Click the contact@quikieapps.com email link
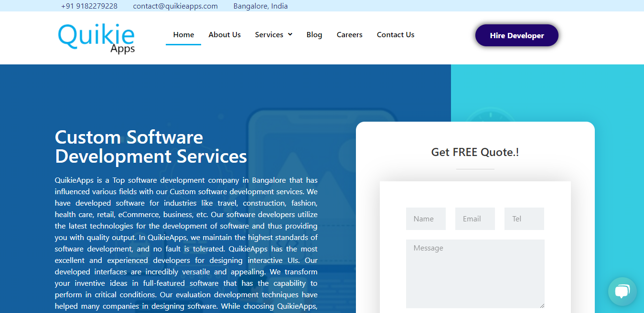 175,6
